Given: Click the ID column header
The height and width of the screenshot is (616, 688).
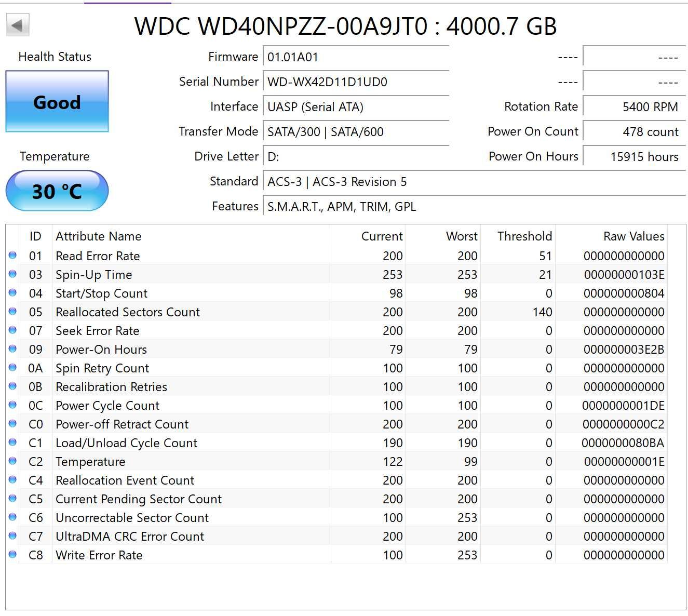Looking at the screenshot, I should click(35, 236).
